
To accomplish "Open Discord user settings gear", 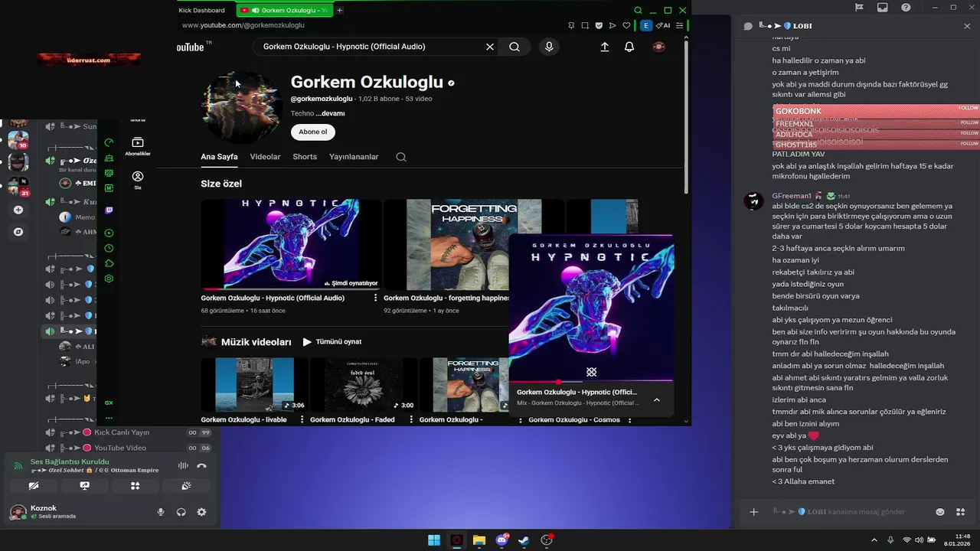I will coord(201,512).
